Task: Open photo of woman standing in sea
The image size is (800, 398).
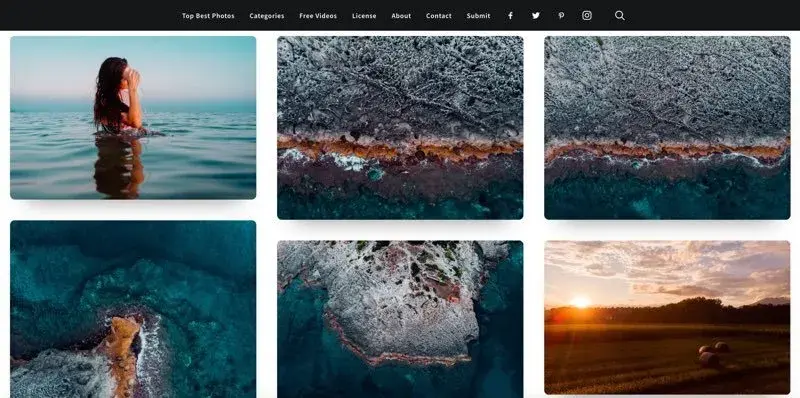Action: pos(133,117)
